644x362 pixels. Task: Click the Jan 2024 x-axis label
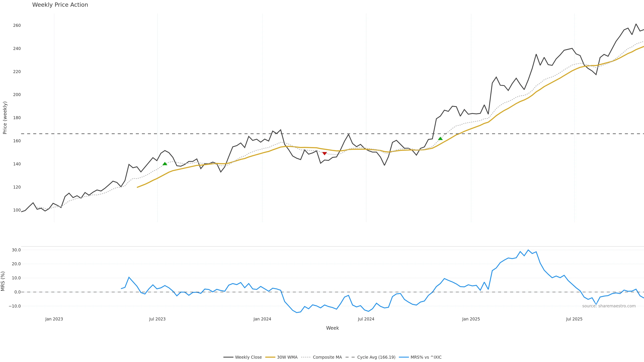pos(262,319)
